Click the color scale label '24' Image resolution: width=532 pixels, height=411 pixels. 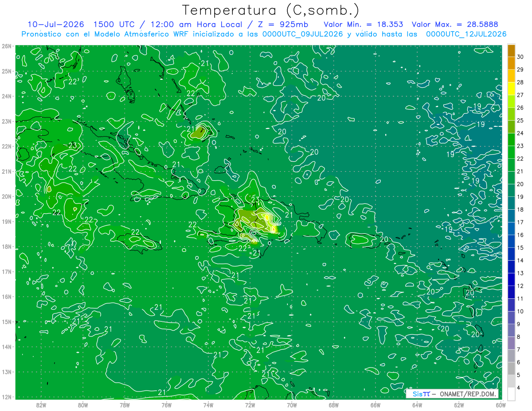pyautogui.click(x=520, y=133)
